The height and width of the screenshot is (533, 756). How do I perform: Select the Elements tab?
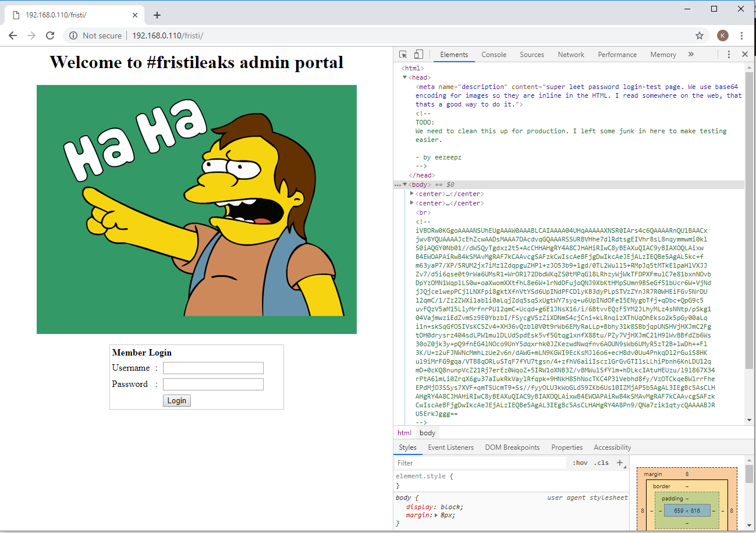pos(454,54)
